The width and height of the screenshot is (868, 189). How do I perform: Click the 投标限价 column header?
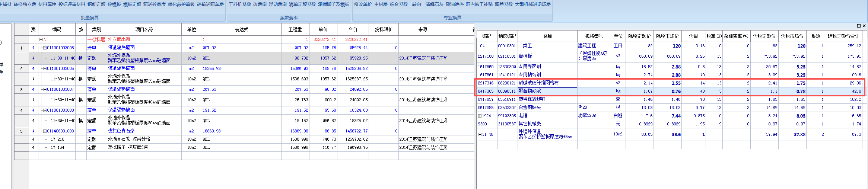[x=384, y=29]
